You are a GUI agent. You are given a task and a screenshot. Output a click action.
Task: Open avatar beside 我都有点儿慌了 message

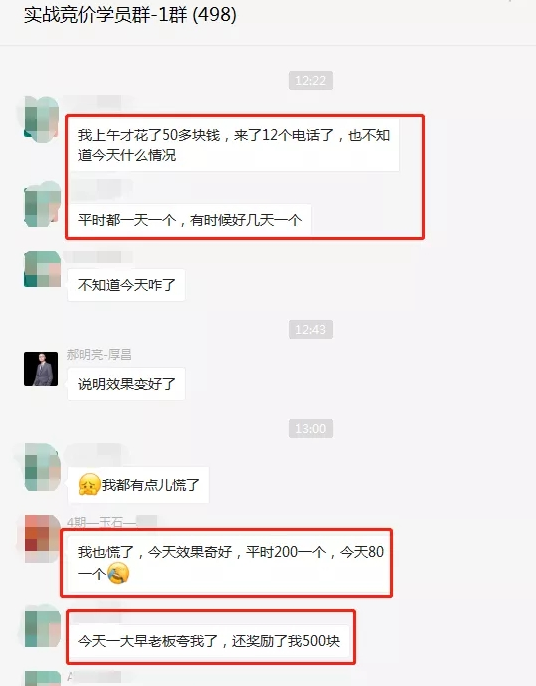[x=42, y=467]
